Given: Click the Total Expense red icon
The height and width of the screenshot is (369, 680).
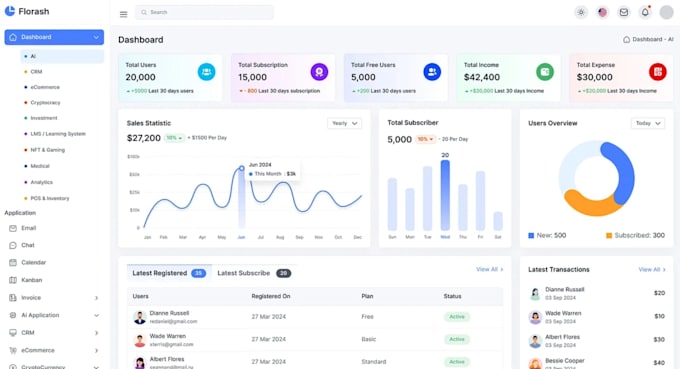Looking at the screenshot, I should (657, 72).
